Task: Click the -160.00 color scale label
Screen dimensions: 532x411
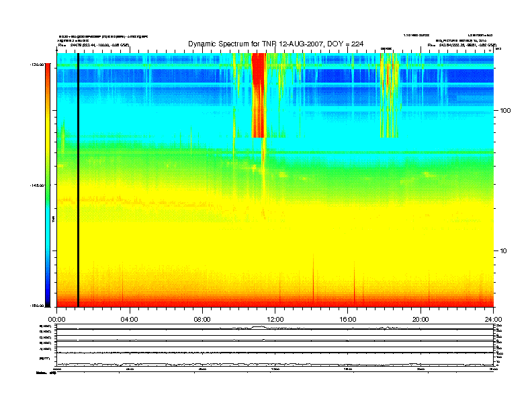Action: coord(37,306)
